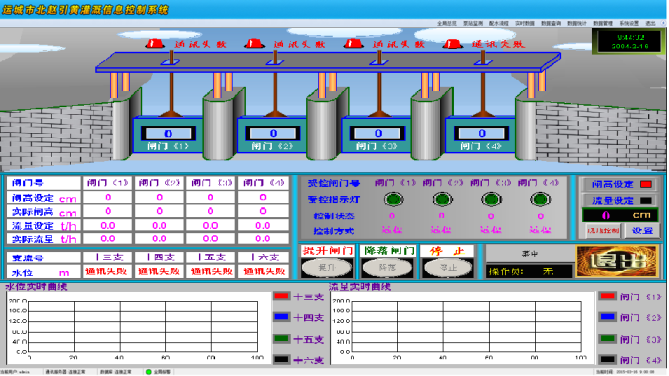Click the golden 退出 exit image button

click(616, 261)
